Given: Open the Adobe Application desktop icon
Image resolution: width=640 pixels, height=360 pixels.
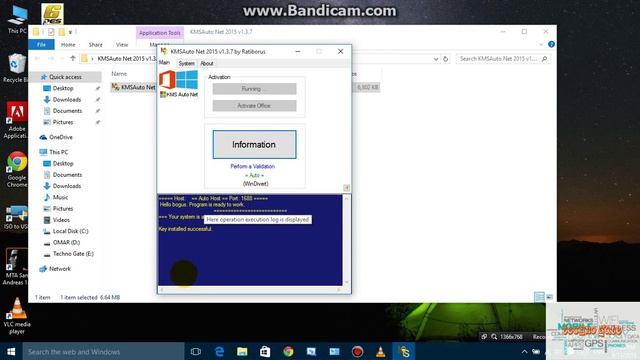Looking at the screenshot, I should pos(16,120).
